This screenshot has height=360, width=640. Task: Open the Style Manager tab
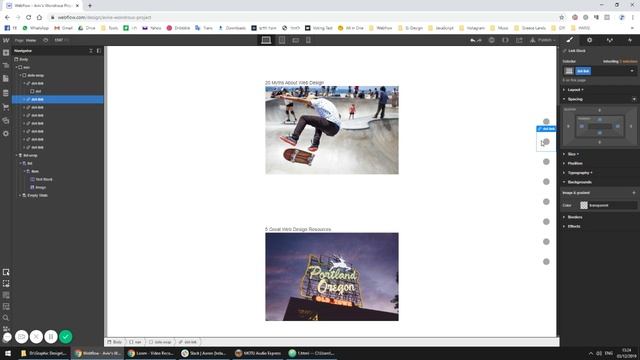(x=610, y=40)
